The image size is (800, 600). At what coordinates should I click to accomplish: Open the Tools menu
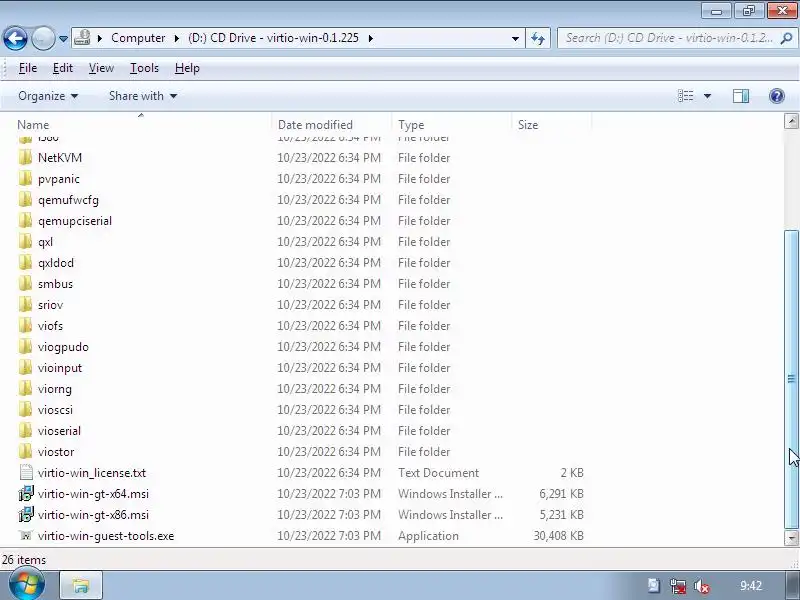point(144,68)
